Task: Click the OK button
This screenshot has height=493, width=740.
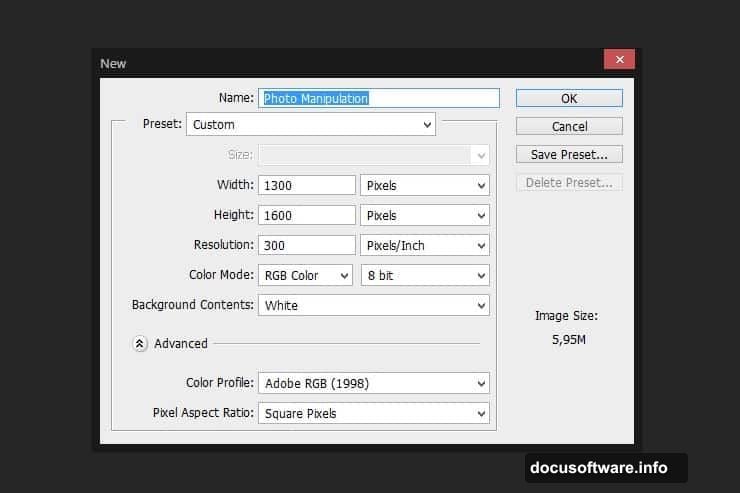Action: coord(569,98)
